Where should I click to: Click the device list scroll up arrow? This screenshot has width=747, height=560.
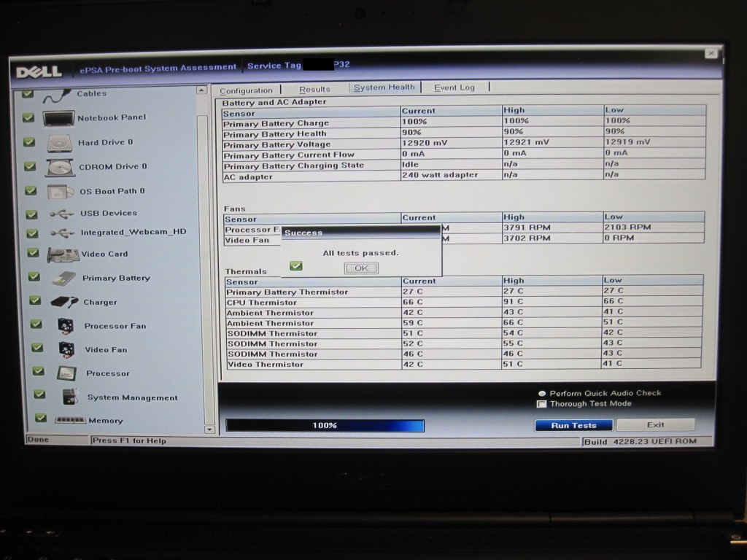(x=201, y=90)
